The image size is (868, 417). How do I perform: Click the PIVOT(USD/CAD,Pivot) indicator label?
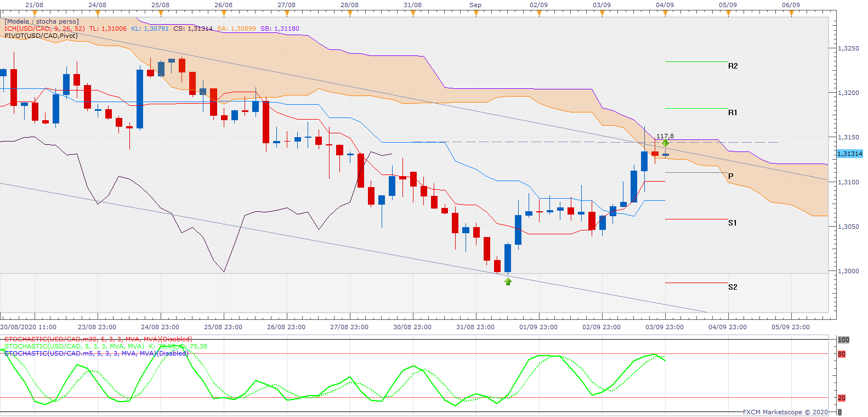tap(41, 36)
